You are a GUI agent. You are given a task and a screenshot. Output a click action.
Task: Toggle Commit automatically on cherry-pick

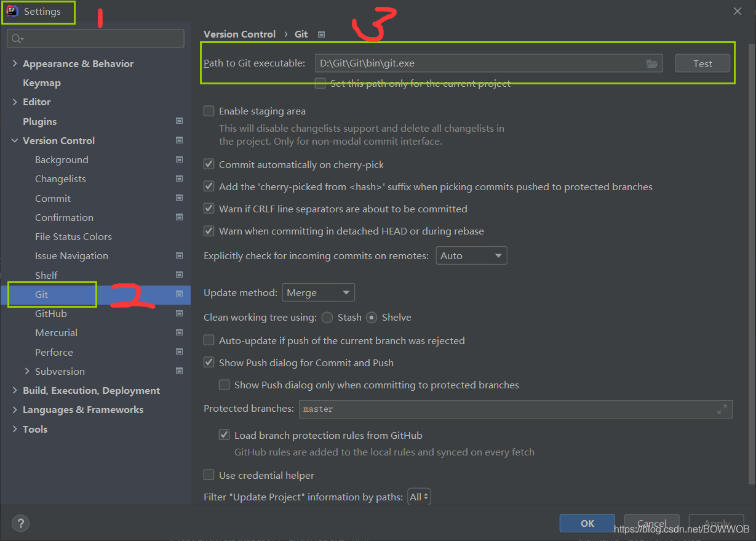pos(209,164)
